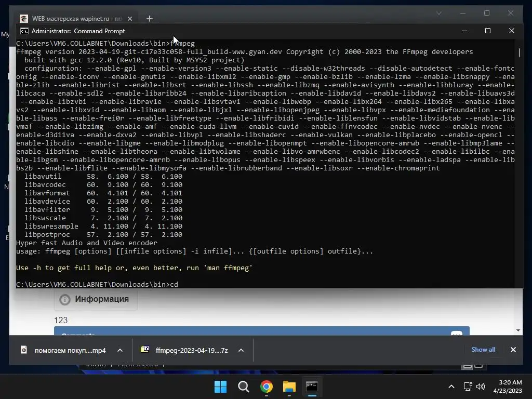Screen dimensions: 532x399
Task: Close the Command Prompt window
Action: pos(512,31)
